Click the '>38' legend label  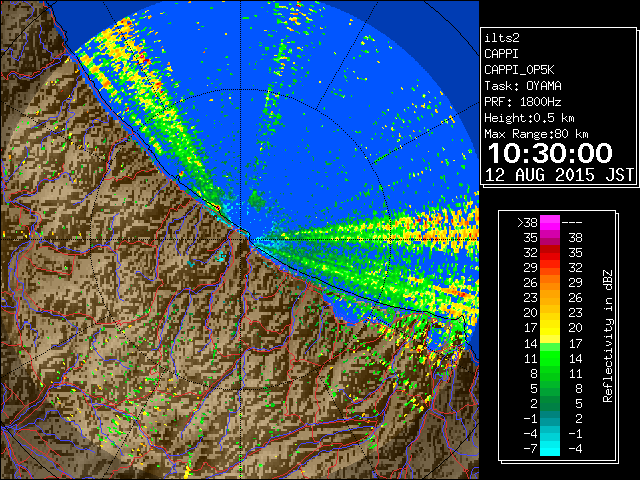(x=527, y=223)
